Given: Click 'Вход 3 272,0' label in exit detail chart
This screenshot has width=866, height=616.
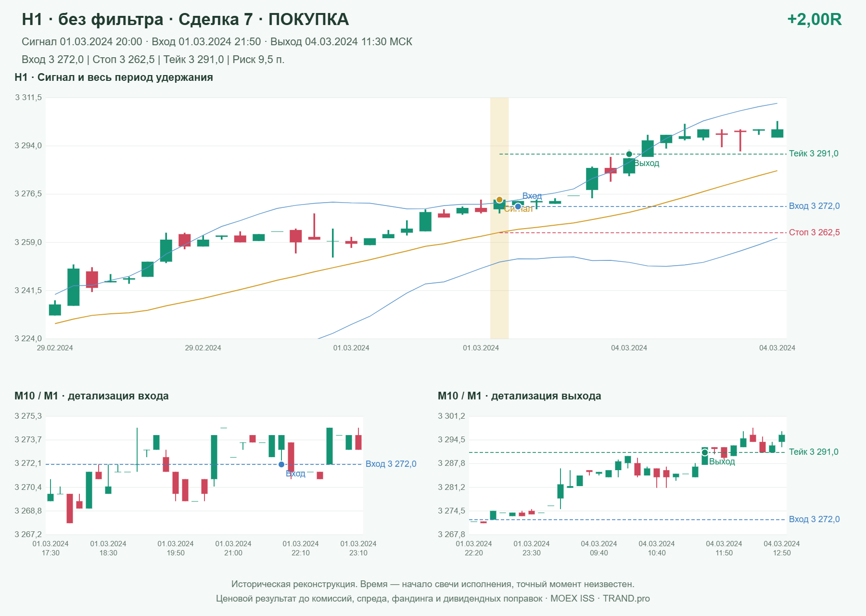Looking at the screenshot, I should click(x=814, y=519).
